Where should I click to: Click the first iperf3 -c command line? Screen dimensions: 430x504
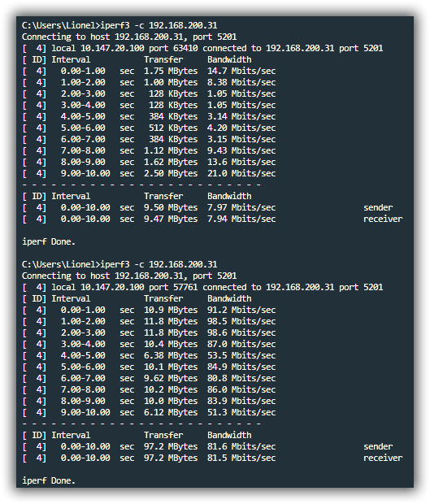point(119,25)
